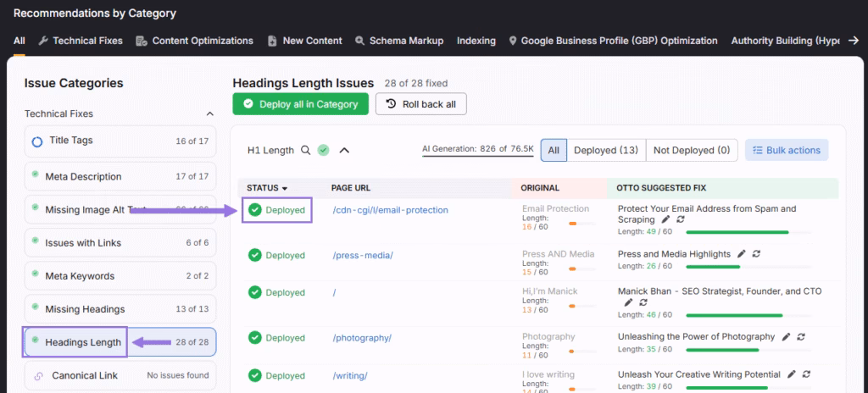The width and height of the screenshot is (868, 393).
Task: Toggle Deployed status for /cdn-cgi/l/email-protection
Action: point(254,210)
